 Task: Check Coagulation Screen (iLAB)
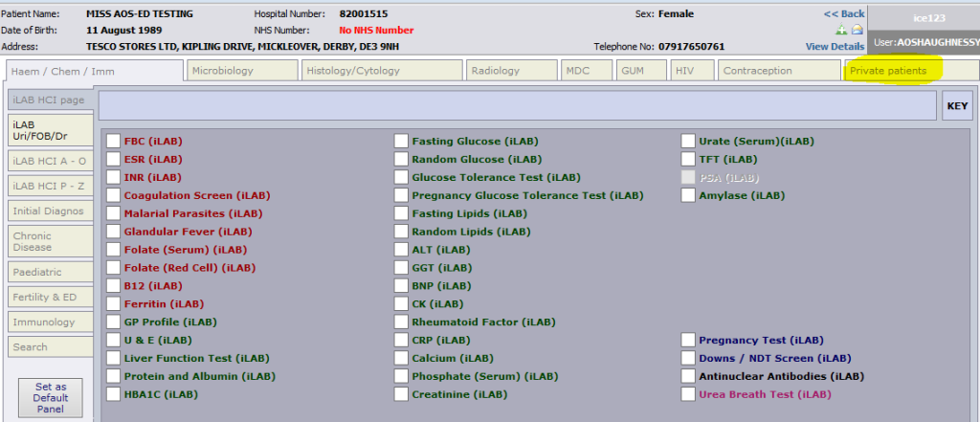pyautogui.click(x=113, y=195)
